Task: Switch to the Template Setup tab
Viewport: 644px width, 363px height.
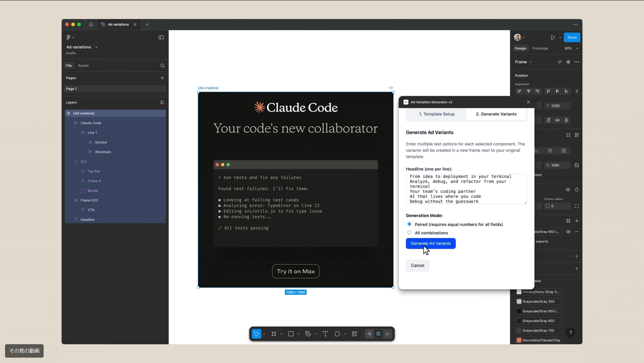Action: pos(436,114)
